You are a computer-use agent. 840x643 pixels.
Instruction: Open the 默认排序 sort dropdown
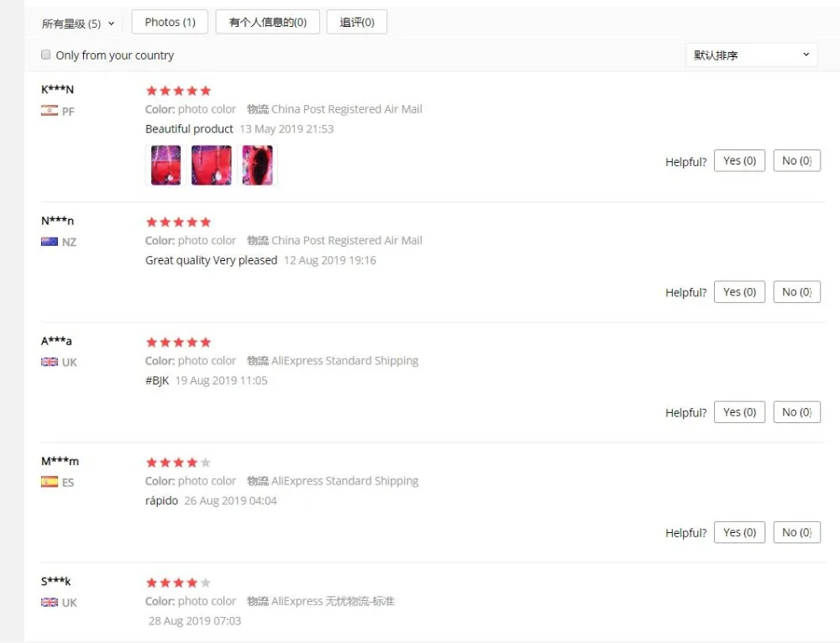pyautogui.click(x=752, y=55)
